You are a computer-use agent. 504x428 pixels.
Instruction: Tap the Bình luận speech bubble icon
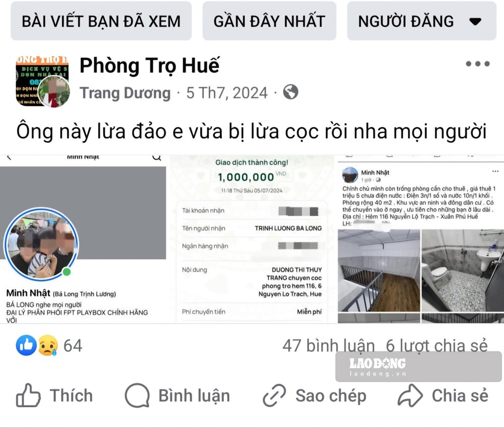[137, 395]
